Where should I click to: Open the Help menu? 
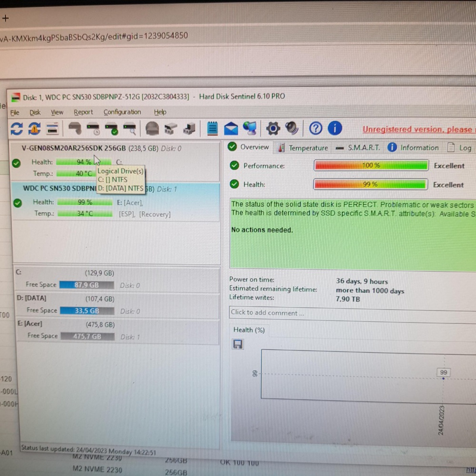click(160, 112)
